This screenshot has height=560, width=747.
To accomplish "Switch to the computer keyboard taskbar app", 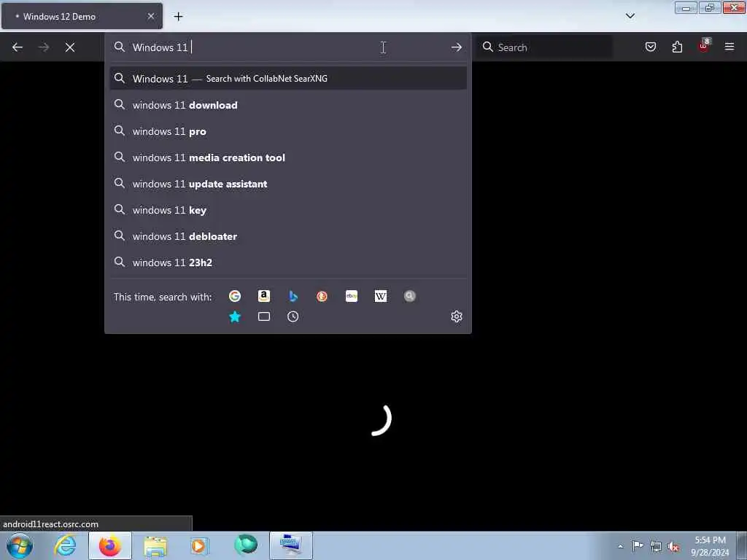I will [x=291, y=545].
